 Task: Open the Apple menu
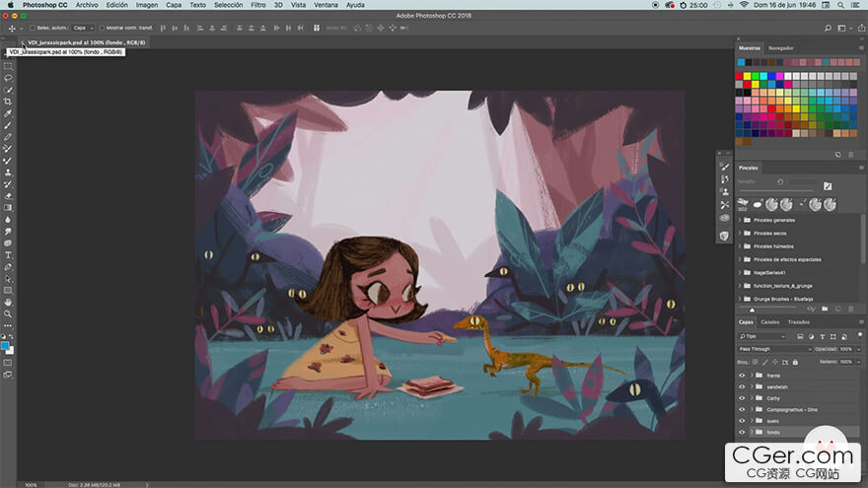pos(10,5)
